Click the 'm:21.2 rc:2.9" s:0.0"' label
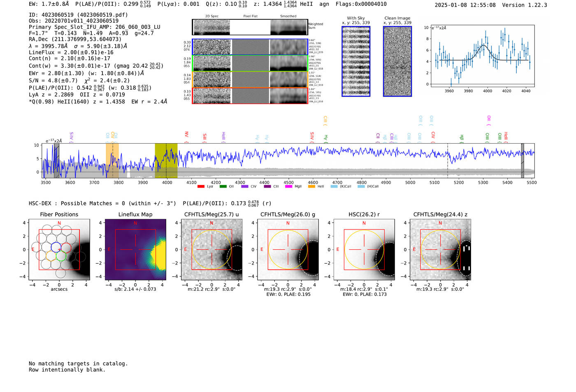576x392 pixels. point(211,289)
